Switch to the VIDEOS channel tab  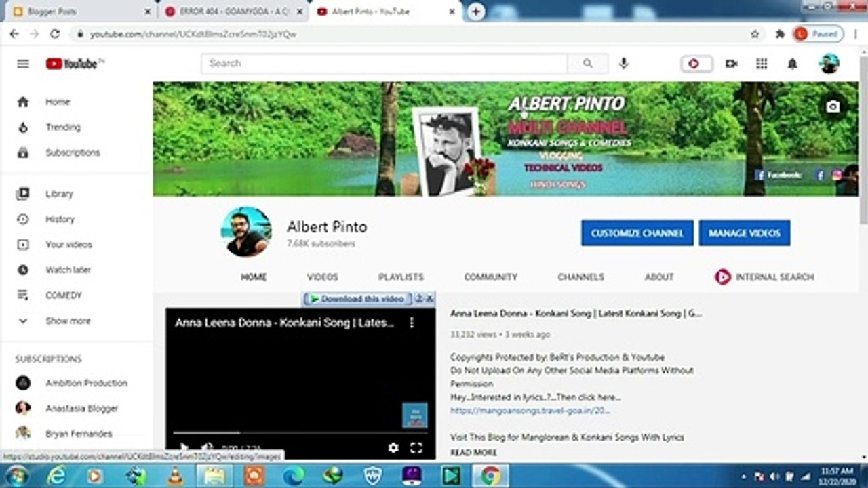coord(322,277)
